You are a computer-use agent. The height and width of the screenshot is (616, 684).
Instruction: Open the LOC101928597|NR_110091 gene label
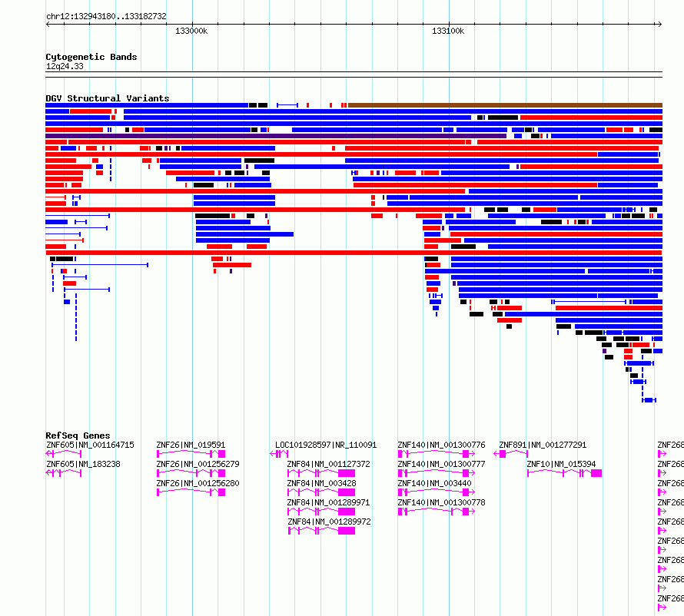coord(325,445)
